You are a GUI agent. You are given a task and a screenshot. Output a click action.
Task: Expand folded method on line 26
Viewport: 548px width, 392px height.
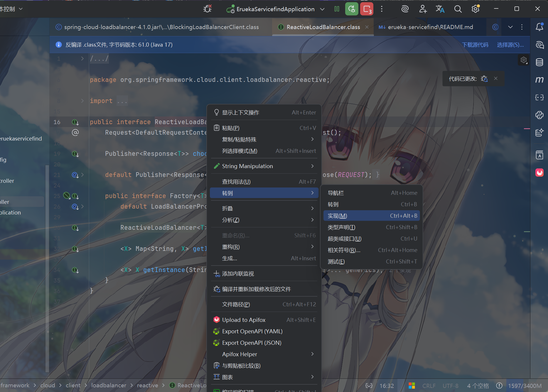point(82,206)
